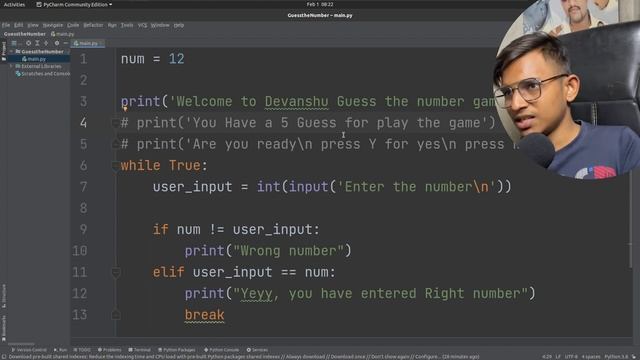Open Services tool window
Screen dimensions: 640x360
point(257,350)
